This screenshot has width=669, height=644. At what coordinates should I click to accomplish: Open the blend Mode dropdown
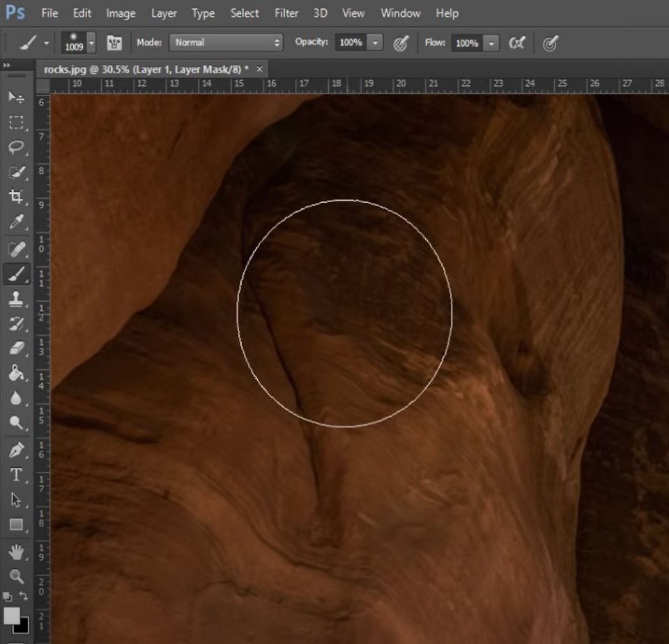[x=225, y=43]
